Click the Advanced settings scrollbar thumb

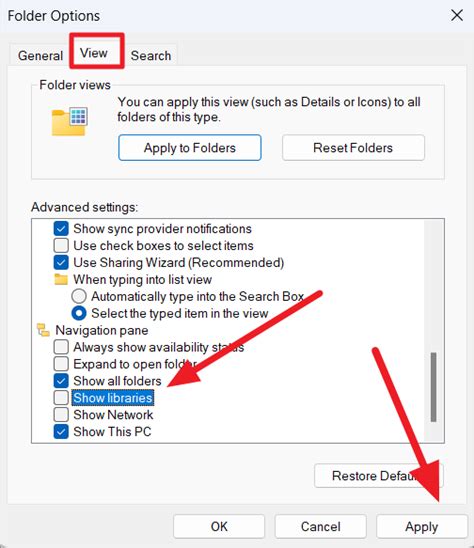point(433,387)
